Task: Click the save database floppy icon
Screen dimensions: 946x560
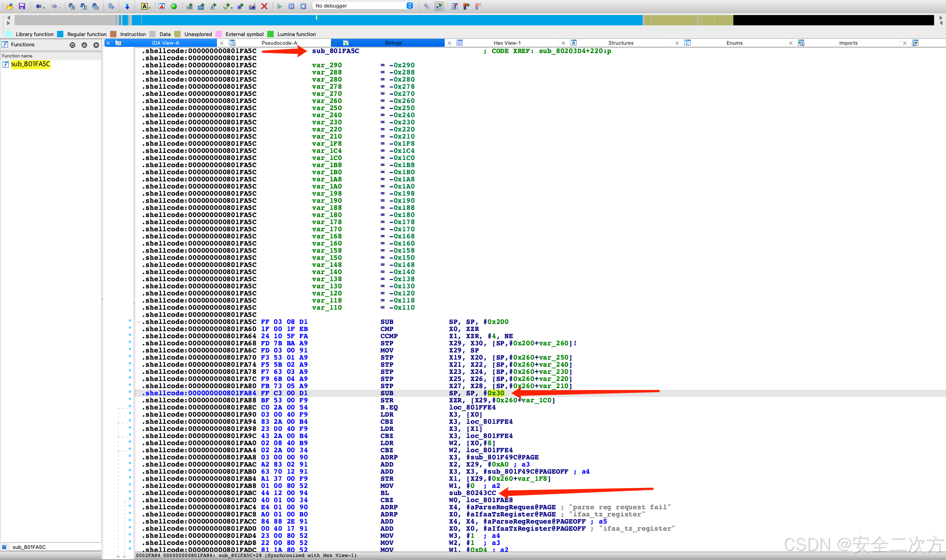Action: tap(22, 6)
